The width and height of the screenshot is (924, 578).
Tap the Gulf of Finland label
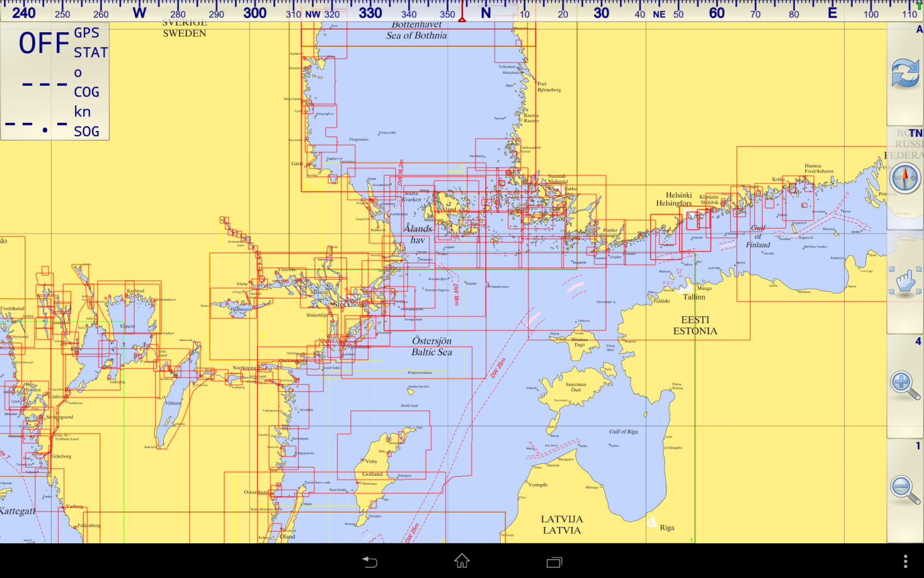pyautogui.click(x=758, y=236)
